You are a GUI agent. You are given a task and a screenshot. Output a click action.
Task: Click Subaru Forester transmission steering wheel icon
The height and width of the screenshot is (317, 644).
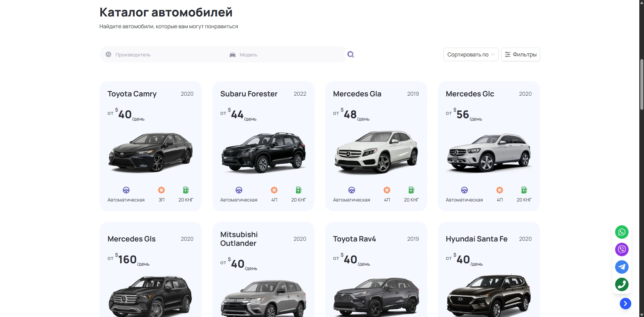[x=239, y=190]
